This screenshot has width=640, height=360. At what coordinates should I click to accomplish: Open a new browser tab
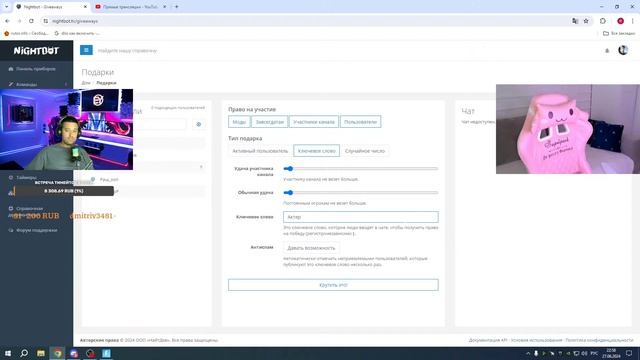click(177, 7)
